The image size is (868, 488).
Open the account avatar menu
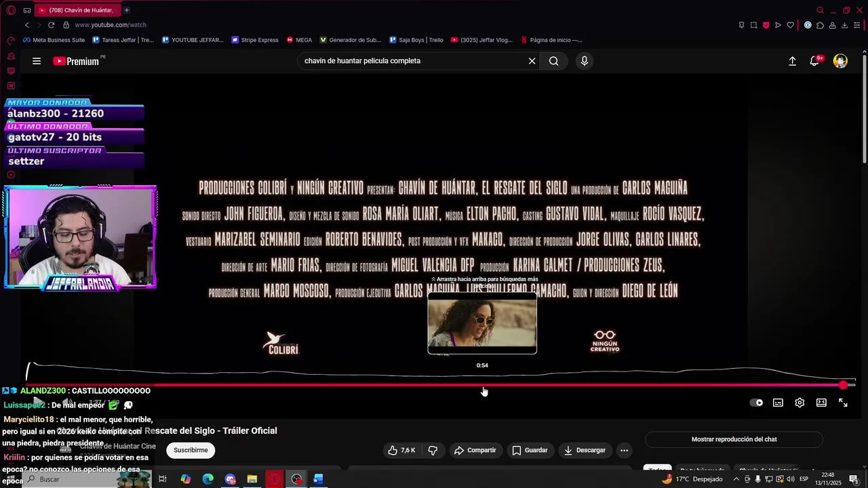tap(840, 61)
